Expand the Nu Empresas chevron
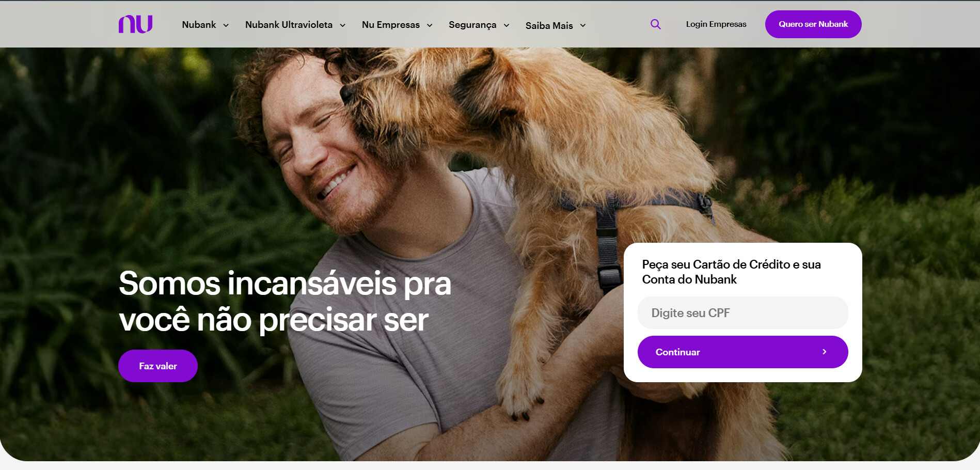 pyautogui.click(x=430, y=25)
